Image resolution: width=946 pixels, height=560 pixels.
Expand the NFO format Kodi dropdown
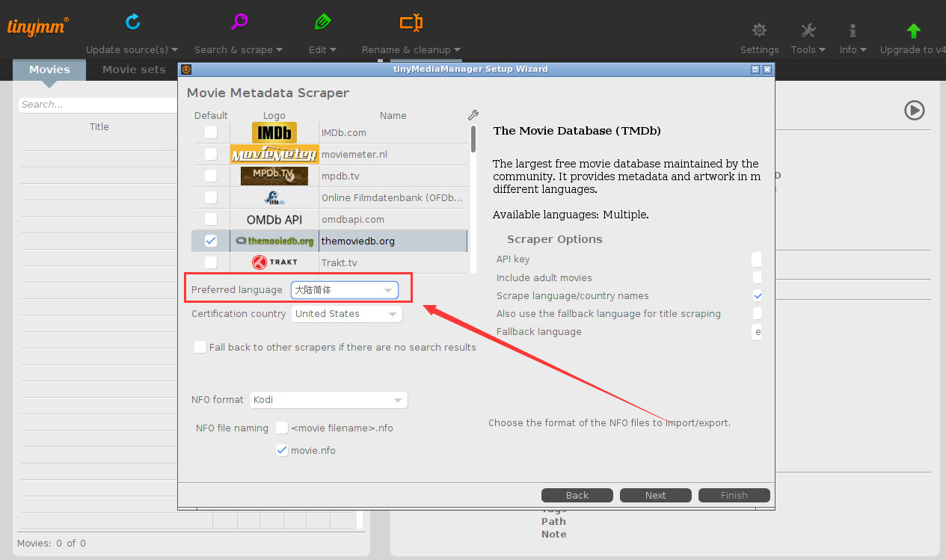pos(328,400)
